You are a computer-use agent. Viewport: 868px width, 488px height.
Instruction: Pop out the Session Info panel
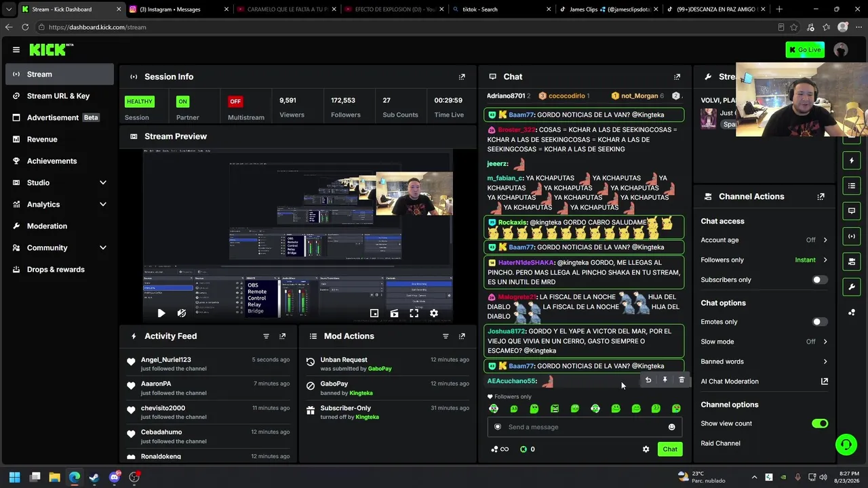coord(462,77)
